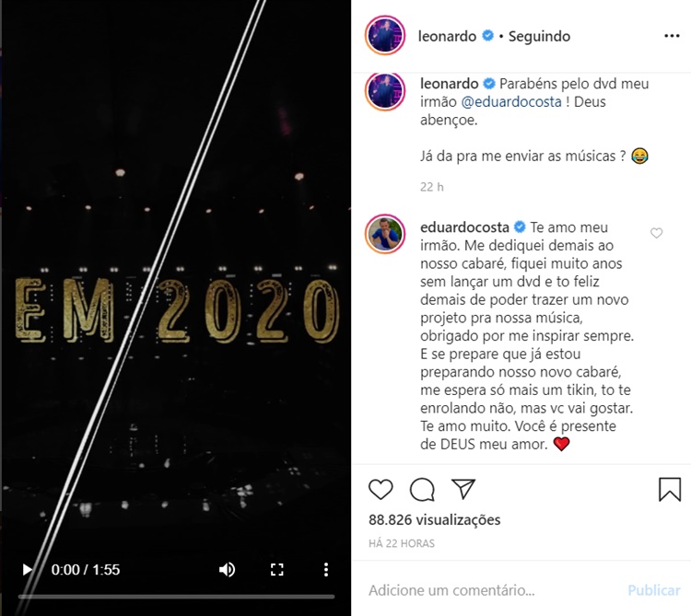Open post options three-dot menu
Screen dimensions: 691x616
click(x=672, y=37)
